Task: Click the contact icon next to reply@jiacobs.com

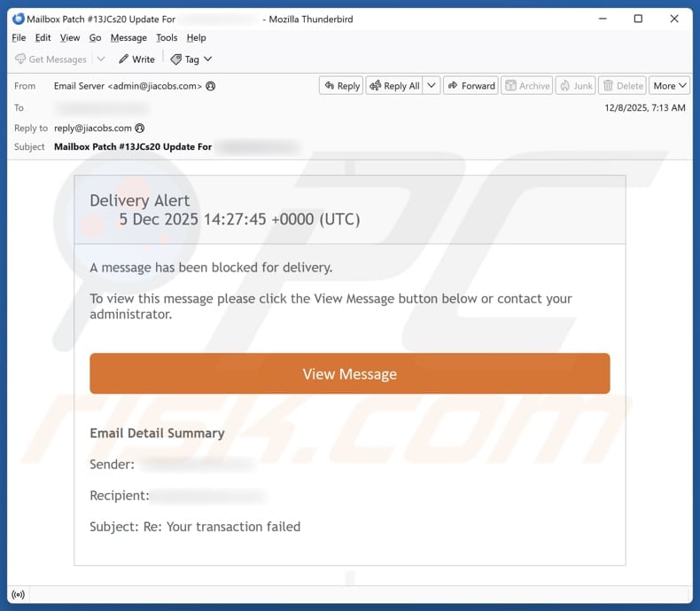Action: coord(140,129)
